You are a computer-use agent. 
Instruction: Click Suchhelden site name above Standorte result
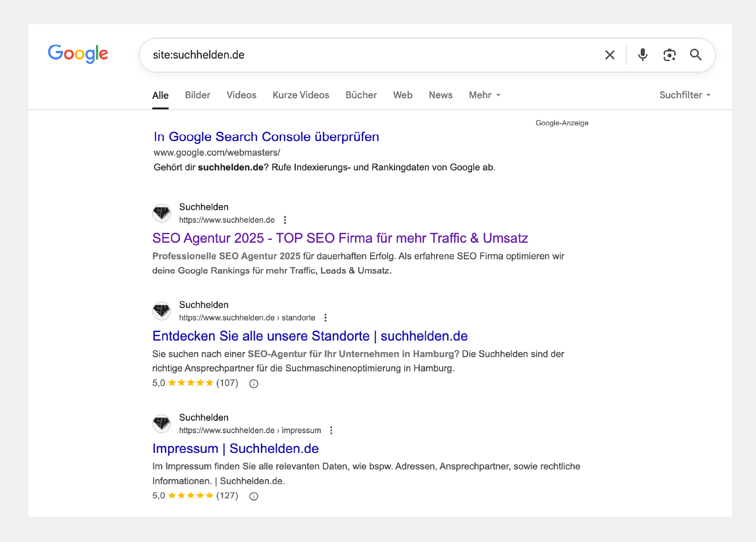click(x=203, y=305)
